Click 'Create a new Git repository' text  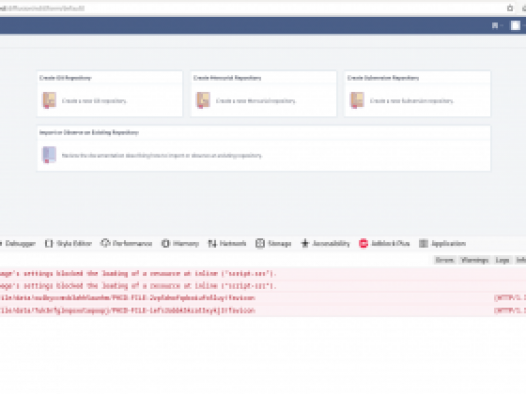click(94, 101)
